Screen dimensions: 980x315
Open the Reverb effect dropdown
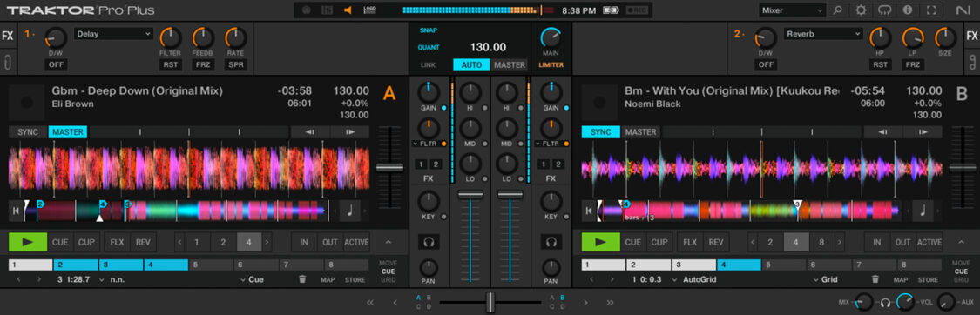[823, 34]
